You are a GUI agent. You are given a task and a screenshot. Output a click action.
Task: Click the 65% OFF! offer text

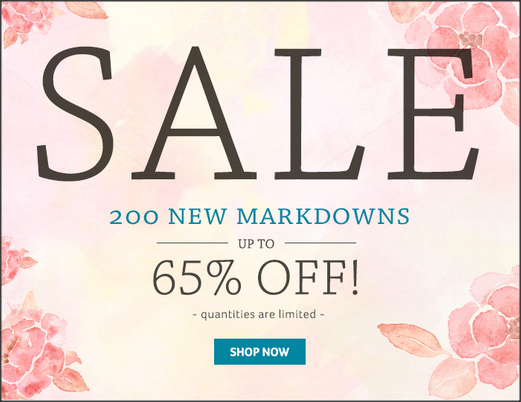click(x=256, y=277)
